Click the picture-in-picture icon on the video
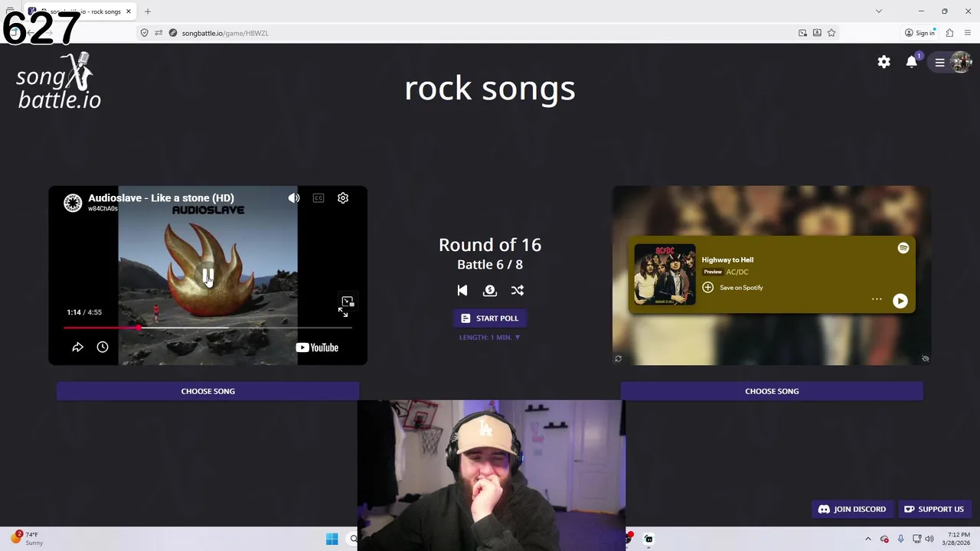 point(348,301)
